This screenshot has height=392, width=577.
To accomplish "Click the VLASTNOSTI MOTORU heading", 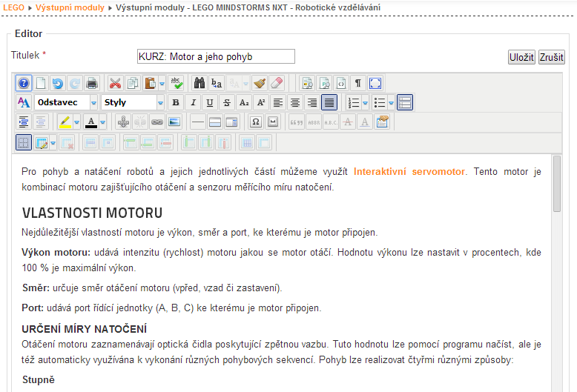I will pos(92,213).
